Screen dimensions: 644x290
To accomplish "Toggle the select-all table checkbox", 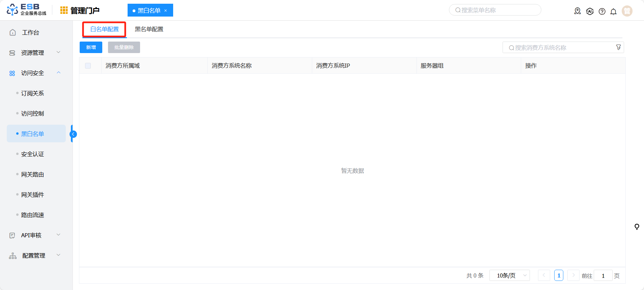I will coord(88,66).
